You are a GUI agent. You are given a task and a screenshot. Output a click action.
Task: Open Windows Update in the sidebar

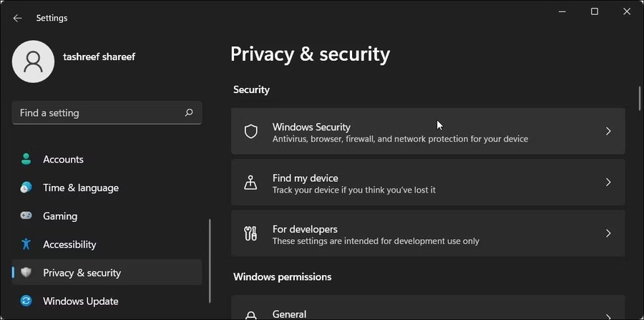tap(80, 301)
